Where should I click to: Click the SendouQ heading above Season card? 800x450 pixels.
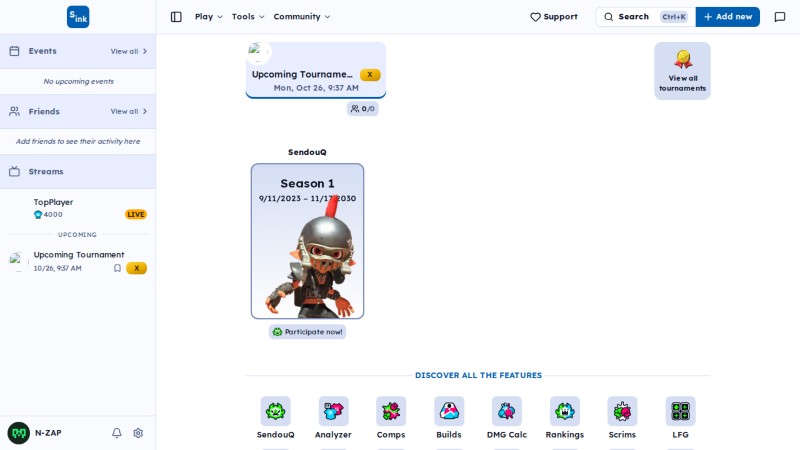coord(307,152)
